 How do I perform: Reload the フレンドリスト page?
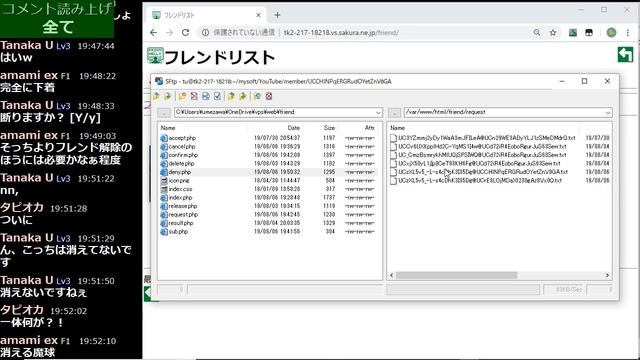coord(185,33)
